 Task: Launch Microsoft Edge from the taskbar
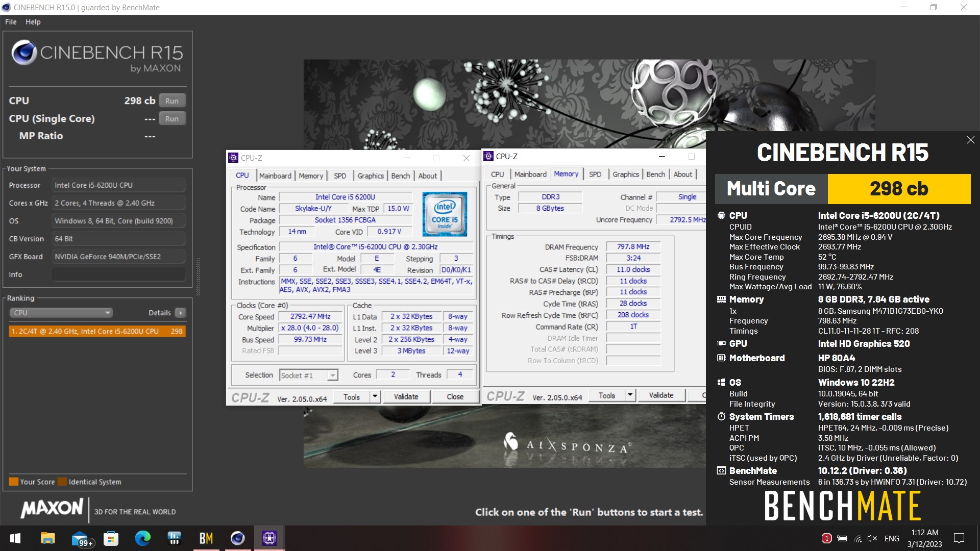[142, 538]
